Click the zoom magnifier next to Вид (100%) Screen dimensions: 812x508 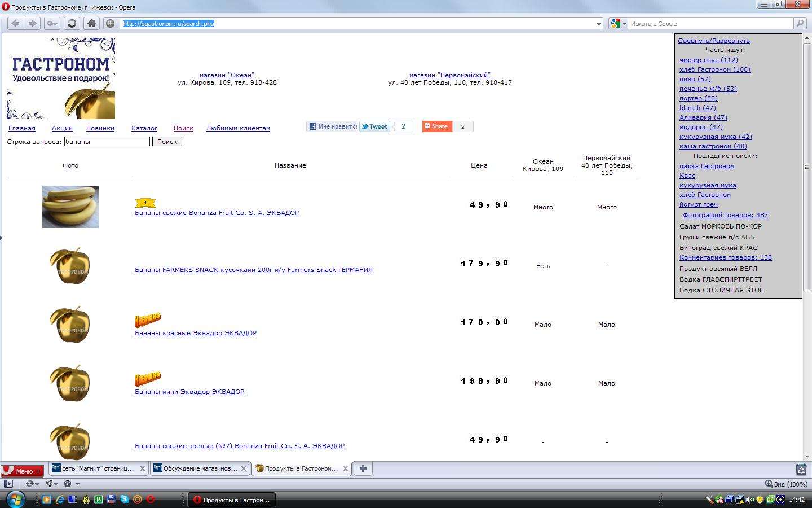(769, 484)
